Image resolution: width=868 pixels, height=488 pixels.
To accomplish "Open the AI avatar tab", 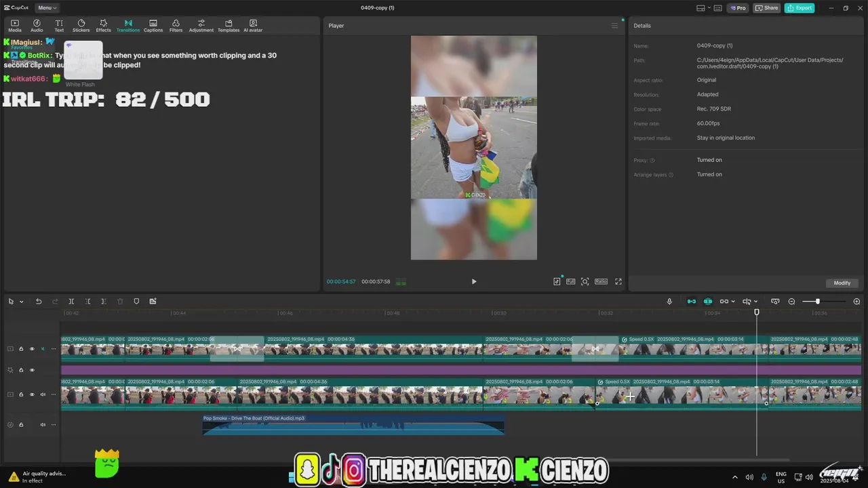I will [253, 26].
